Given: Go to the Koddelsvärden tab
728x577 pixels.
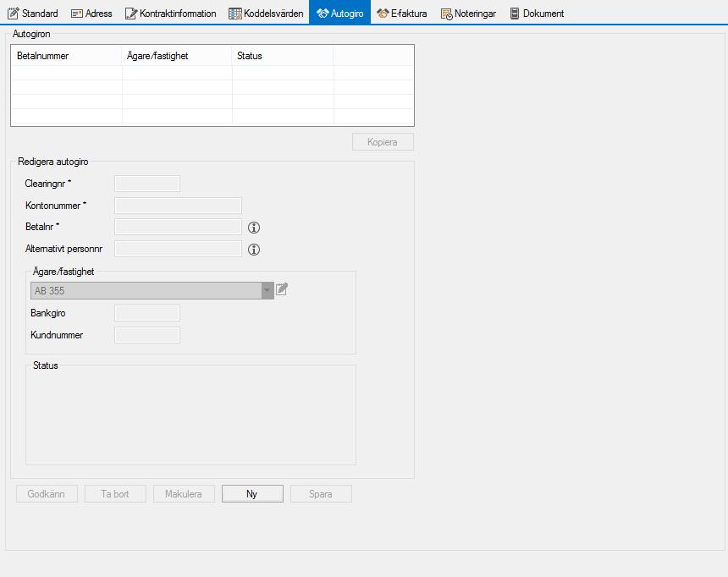Looking at the screenshot, I should (x=266, y=13).
